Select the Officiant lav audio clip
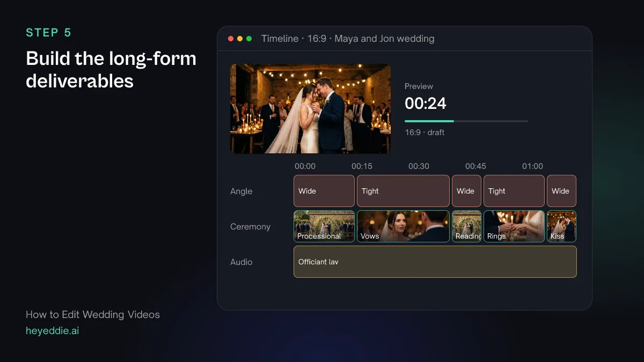This screenshot has width=644, height=362. tap(435, 262)
